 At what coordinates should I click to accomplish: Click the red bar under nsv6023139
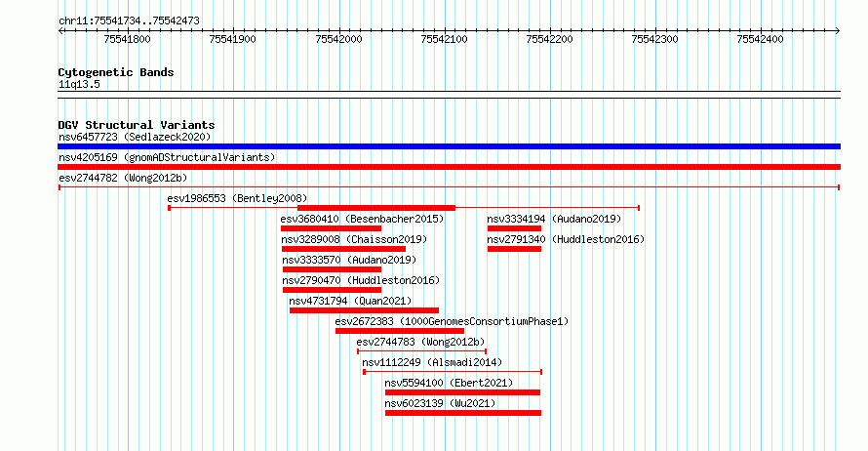[x=463, y=413]
